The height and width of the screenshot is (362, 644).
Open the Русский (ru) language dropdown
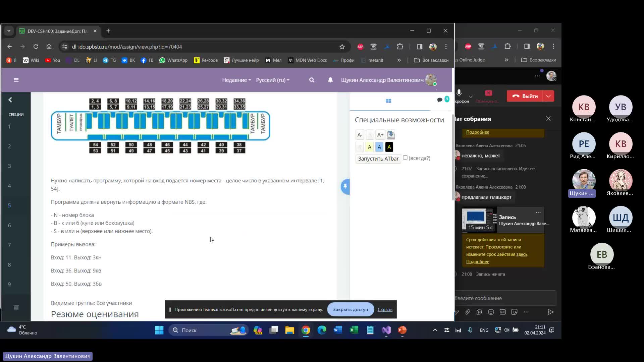click(x=273, y=80)
